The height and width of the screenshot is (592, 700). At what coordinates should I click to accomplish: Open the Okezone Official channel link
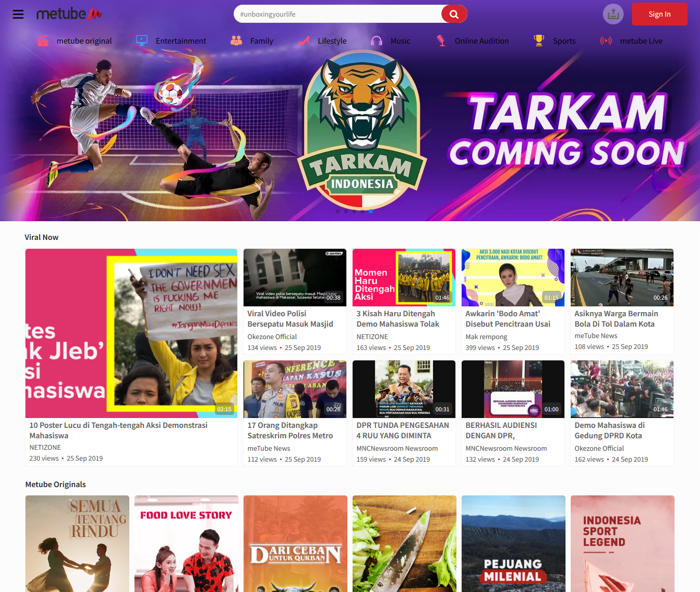point(272,337)
